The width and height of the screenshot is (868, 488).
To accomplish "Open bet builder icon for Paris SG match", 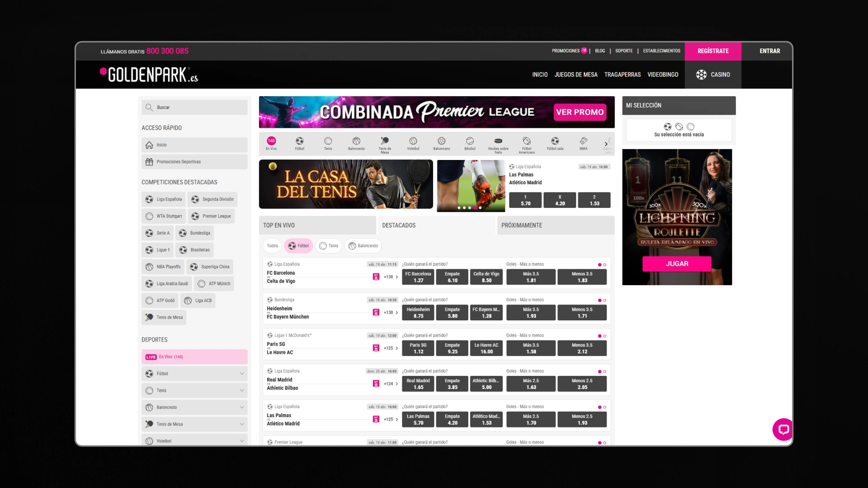I will 376,348.
